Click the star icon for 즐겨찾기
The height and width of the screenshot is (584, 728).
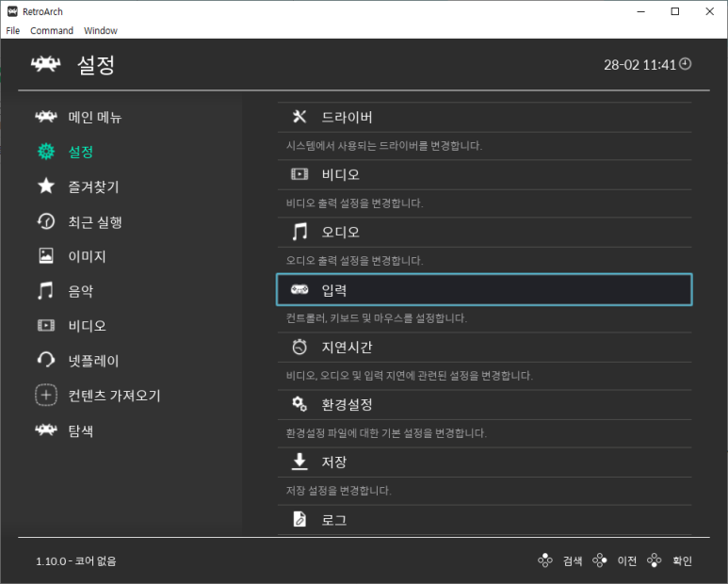click(x=46, y=187)
